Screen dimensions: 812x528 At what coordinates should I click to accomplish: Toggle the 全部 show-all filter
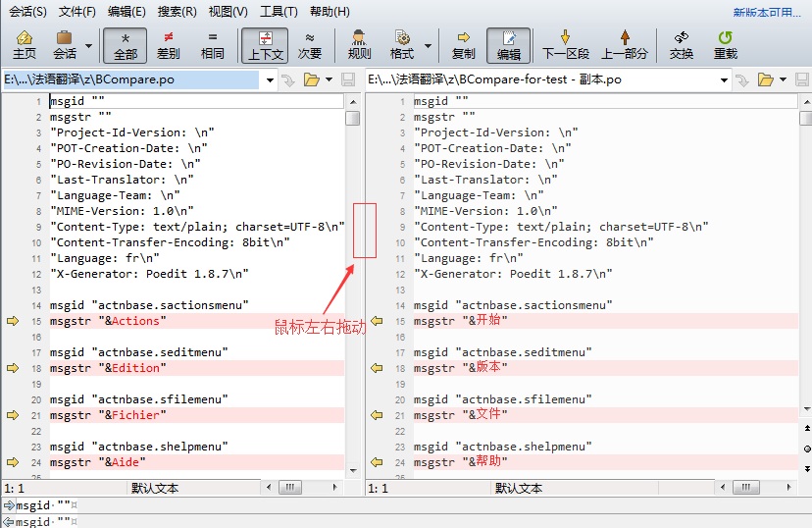click(126, 45)
